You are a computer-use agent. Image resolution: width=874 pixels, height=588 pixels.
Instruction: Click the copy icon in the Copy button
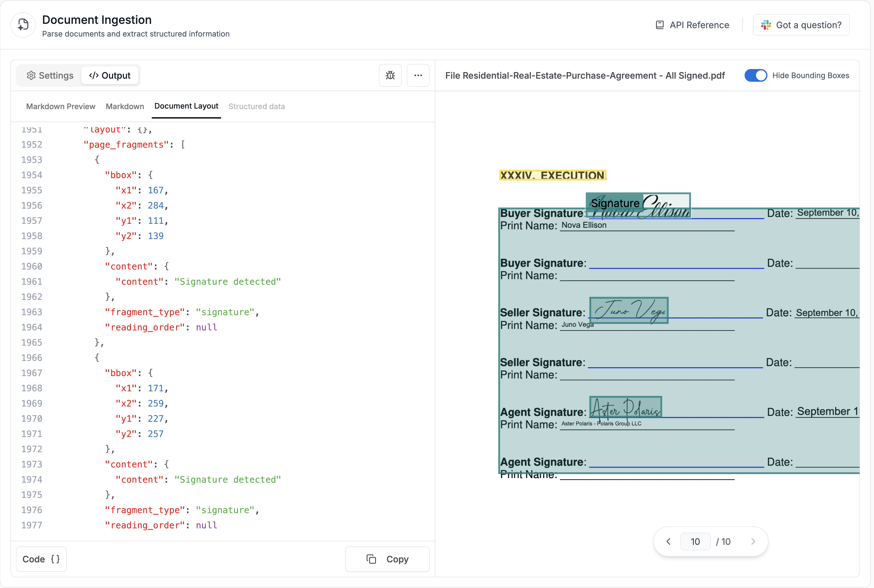point(371,559)
